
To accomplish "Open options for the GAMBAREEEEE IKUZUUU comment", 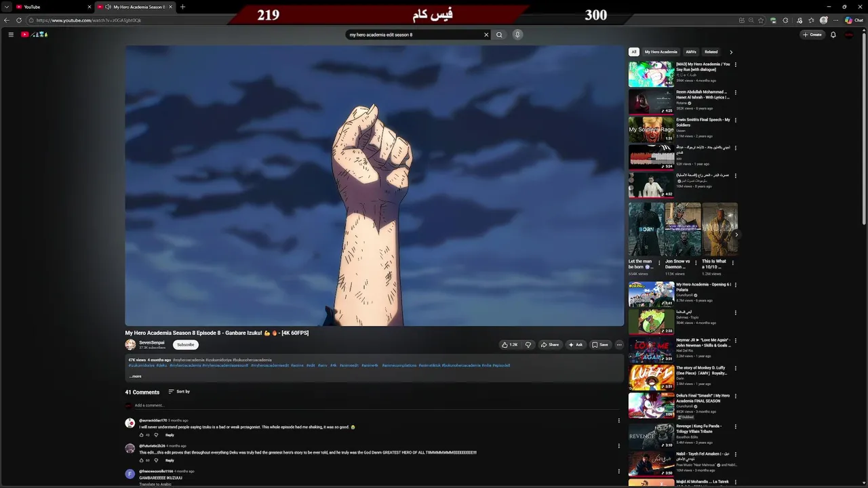I will point(618,471).
